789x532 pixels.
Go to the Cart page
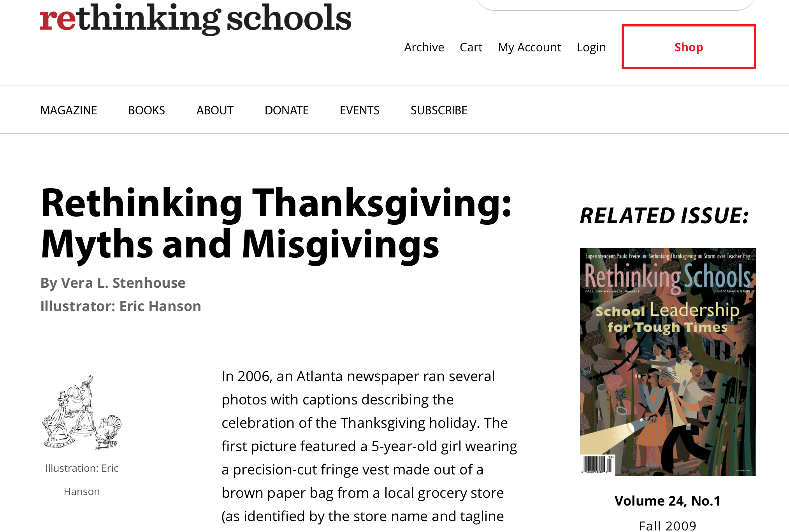tap(471, 47)
